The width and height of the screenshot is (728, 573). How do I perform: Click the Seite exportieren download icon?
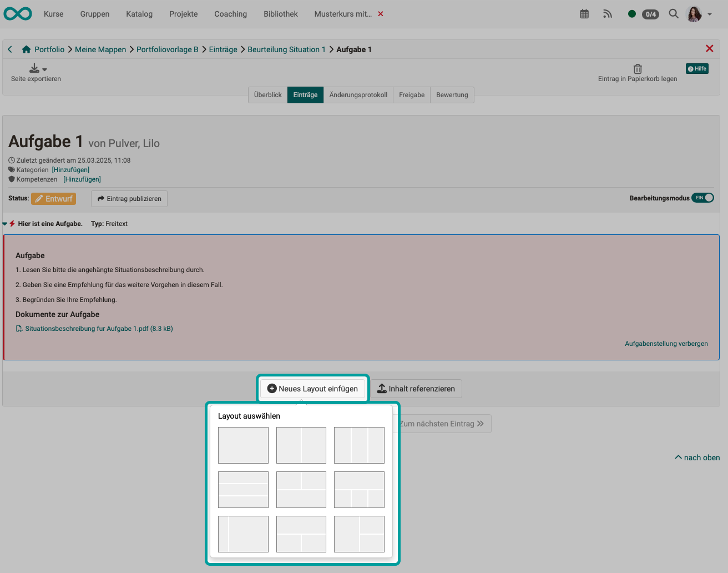pyautogui.click(x=33, y=68)
